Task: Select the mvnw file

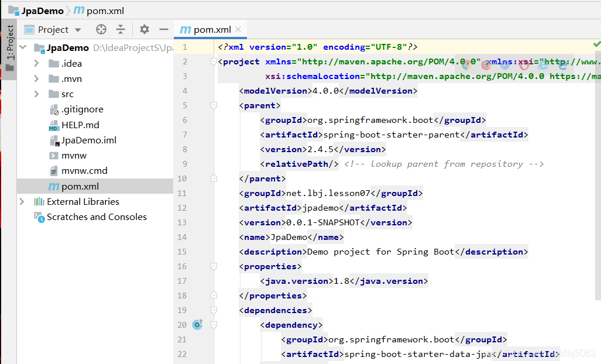Action: tap(74, 156)
